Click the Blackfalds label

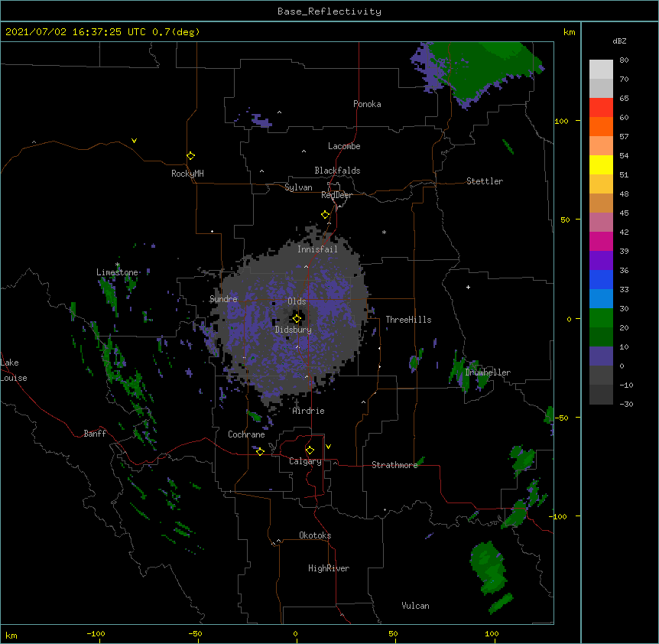point(337,171)
